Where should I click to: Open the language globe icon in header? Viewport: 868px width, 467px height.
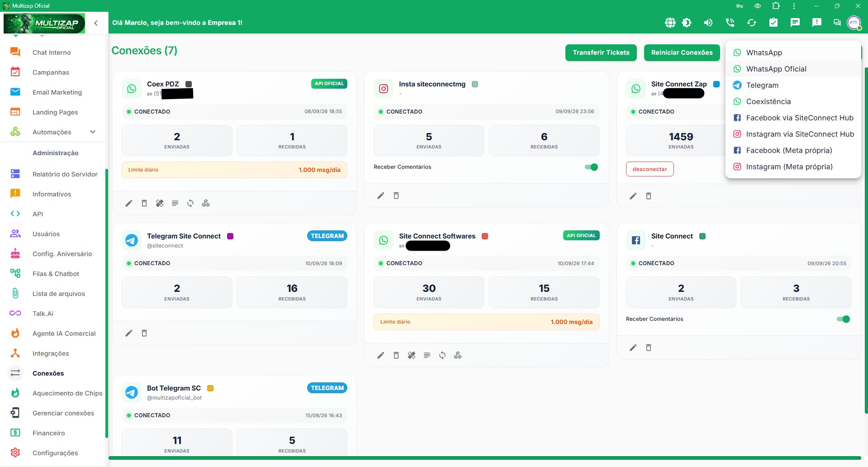click(670, 23)
